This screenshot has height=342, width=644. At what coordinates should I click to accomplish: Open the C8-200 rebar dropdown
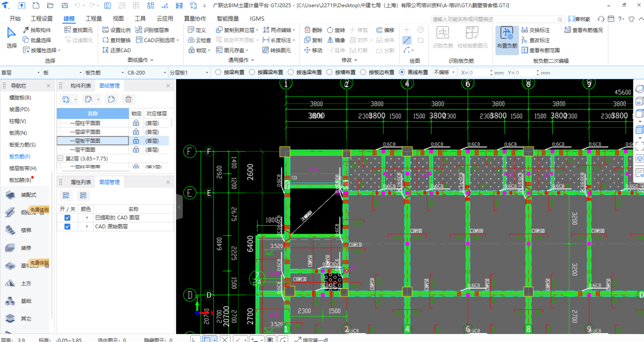(147, 72)
